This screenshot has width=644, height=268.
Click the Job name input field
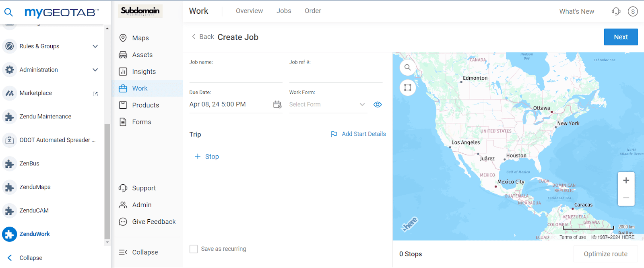click(x=236, y=75)
